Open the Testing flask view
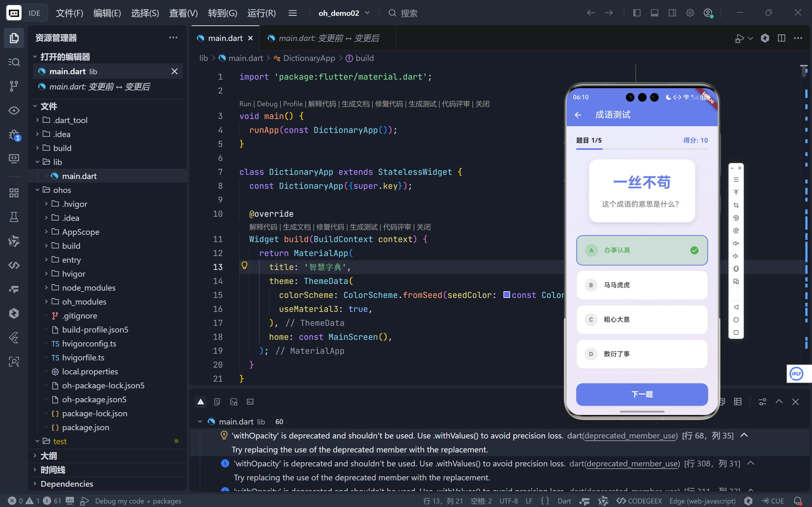Image resolution: width=812 pixels, height=507 pixels. (14, 217)
